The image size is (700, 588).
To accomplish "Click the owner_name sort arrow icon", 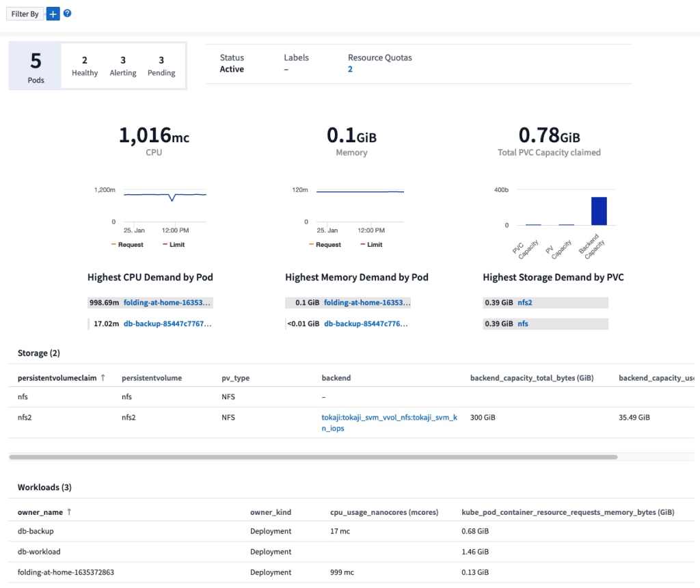I will pos(69,511).
